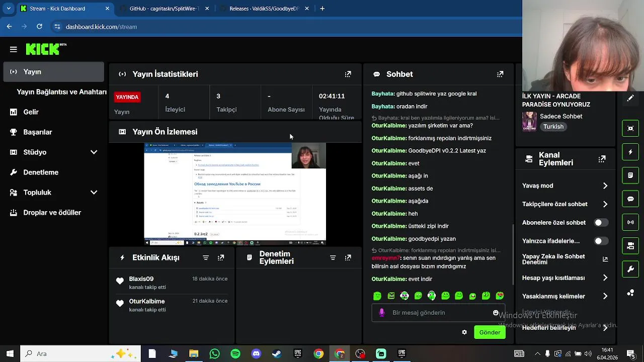Screen dimensions: 644x362
Task: Click the stream preview thumbnail
Action: [x=235, y=194]
